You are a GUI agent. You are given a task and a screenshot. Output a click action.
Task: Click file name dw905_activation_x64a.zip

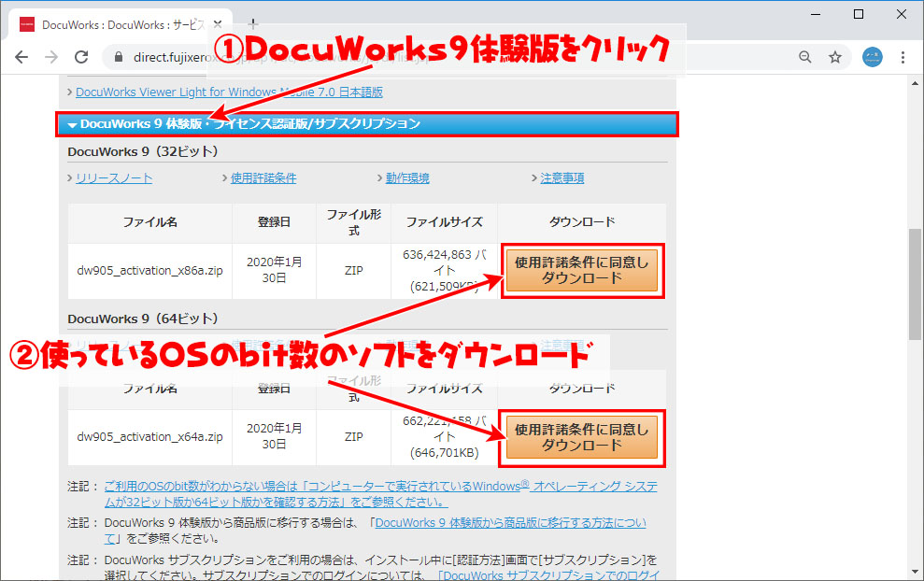click(x=149, y=436)
